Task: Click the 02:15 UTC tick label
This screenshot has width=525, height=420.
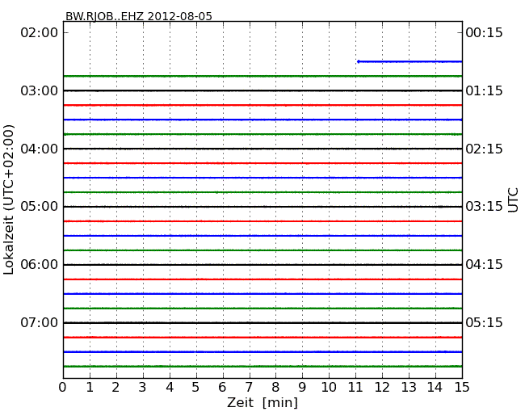Action: click(x=484, y=149)
